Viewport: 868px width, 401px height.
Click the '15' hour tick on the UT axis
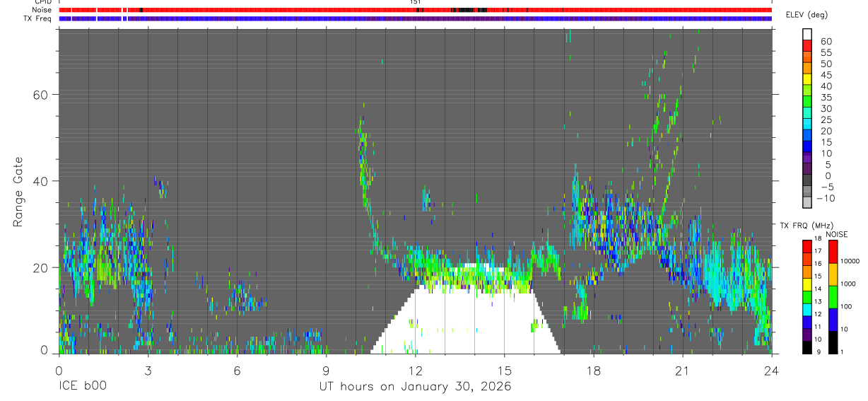point(504,370)
